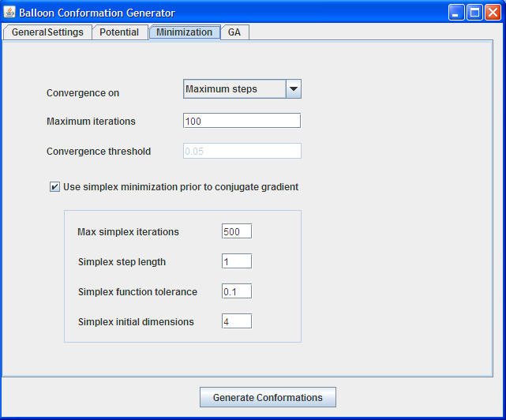Focus the Max simplex iterations field

tap(237, 231)
